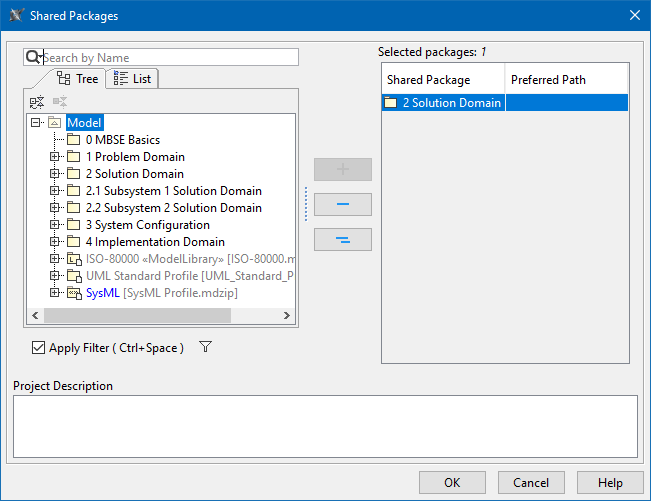Viewport: 651px width, 501px height.
Task: Click the tree horizontal scrollbar
Action: click(x=135, y=315)
